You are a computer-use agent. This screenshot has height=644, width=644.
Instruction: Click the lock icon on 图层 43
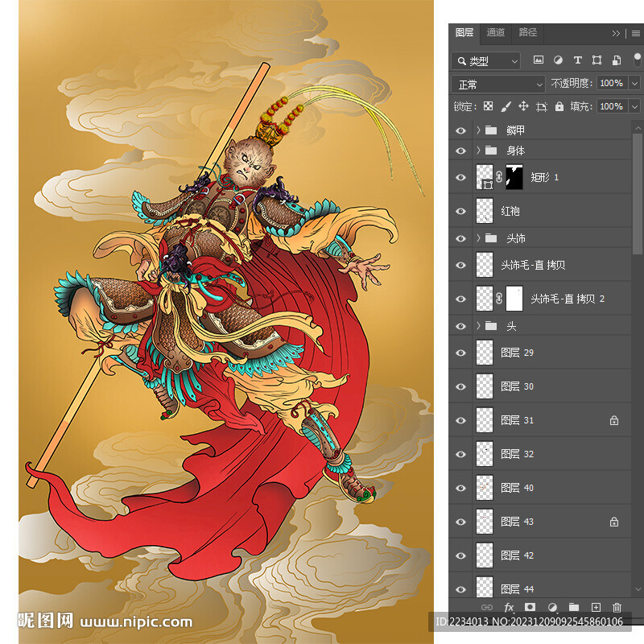(614, 522)
